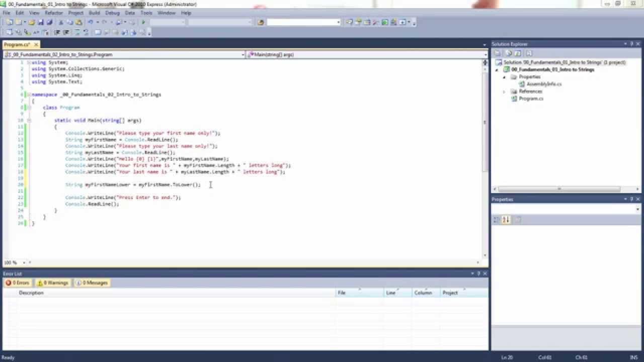The image size is (644, 362).
Task: Open the Tools menu
Action: [x=146, y=13]
